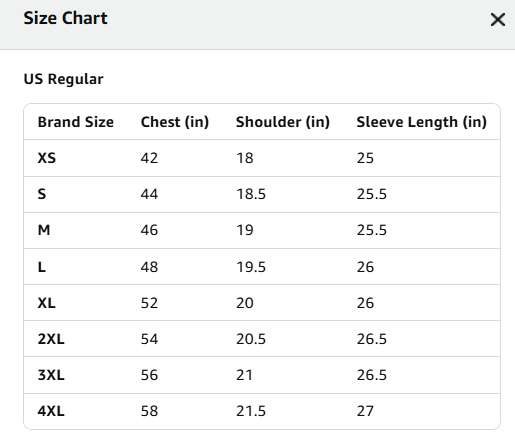Select the Shoulder (in) column header
The width and height of the screenshot is (515, 440).
click(x=283, y=122)
